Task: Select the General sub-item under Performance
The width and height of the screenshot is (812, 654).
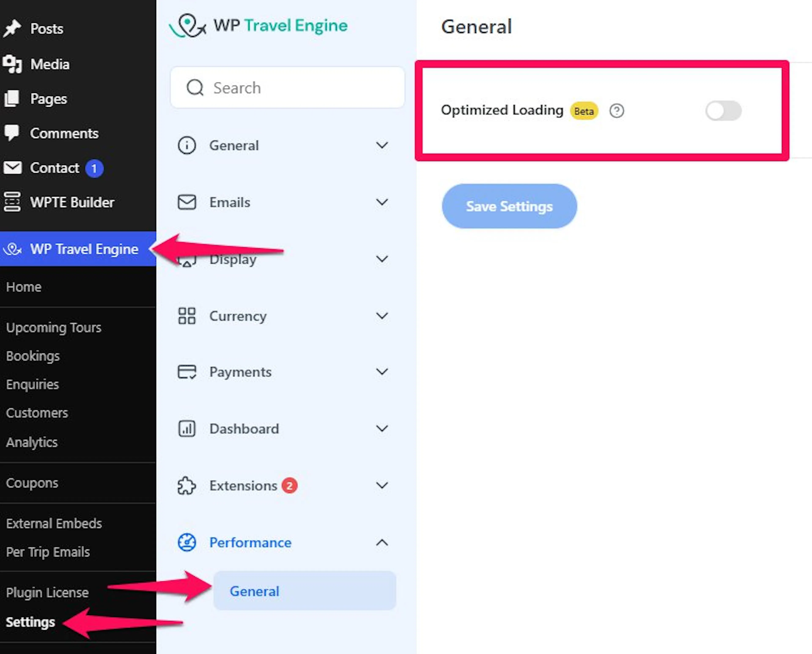Action: pyautogui.click(x=304, y=591)
